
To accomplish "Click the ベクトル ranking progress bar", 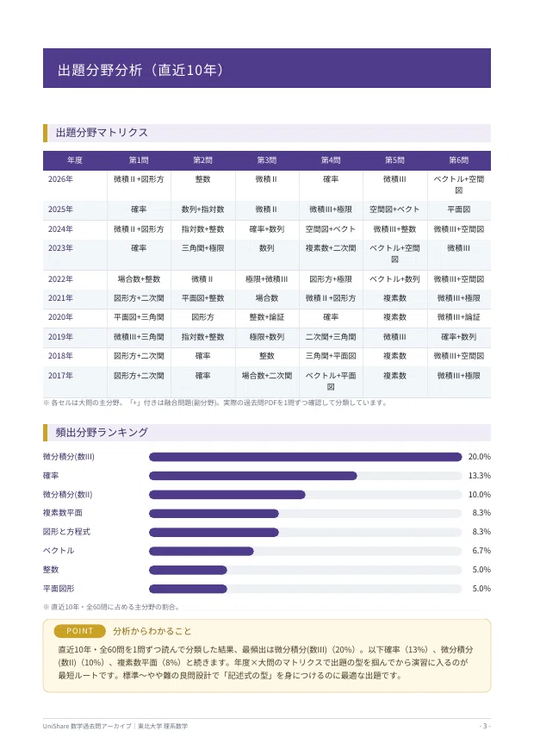I will tap(305, 551).
